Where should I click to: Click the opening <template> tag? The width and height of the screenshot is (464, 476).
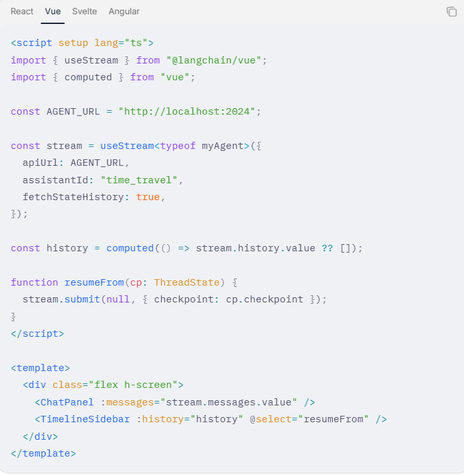point(40,368)
